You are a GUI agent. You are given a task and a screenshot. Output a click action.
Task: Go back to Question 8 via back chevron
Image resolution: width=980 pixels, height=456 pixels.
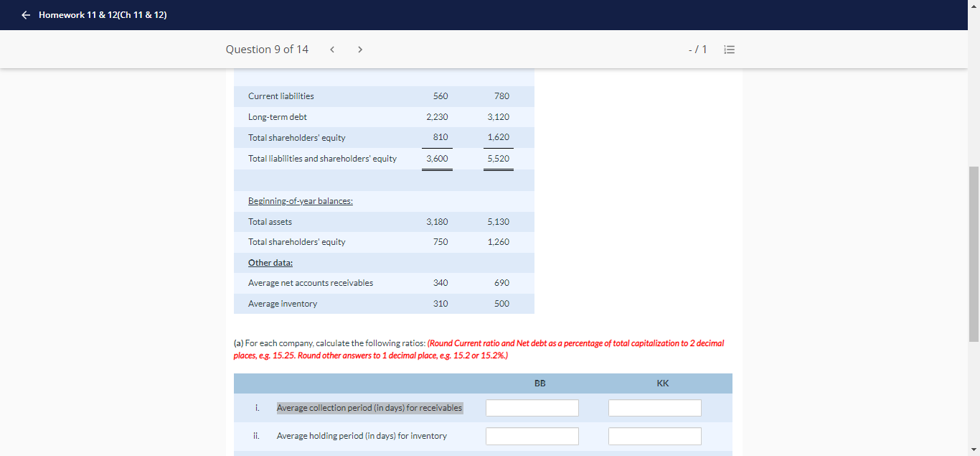coord(331,49)
